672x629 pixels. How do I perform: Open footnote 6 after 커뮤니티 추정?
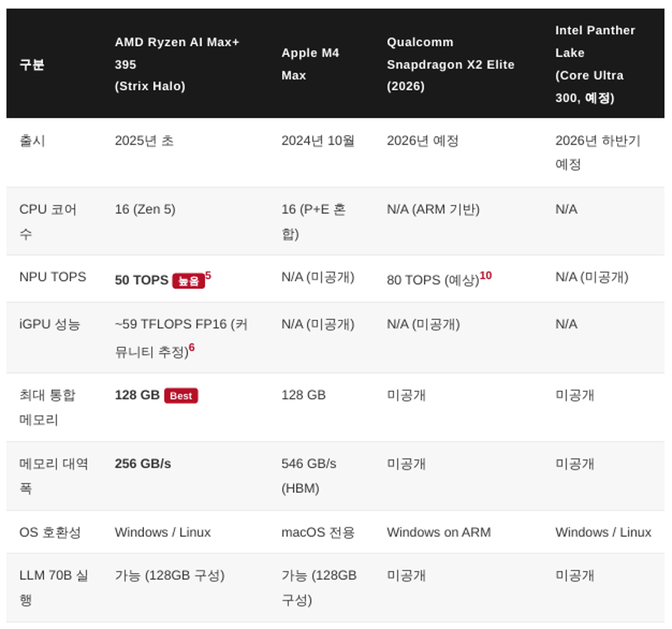192,347
